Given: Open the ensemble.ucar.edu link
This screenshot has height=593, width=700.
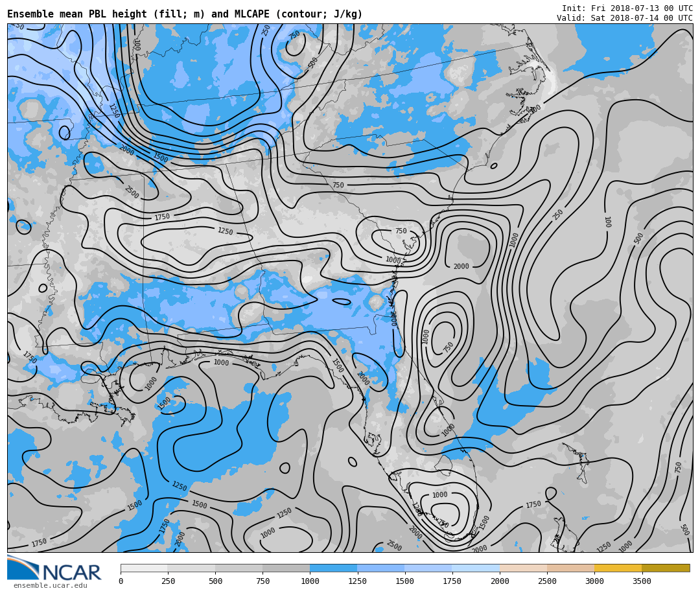Looking at the screenshot, I should pos(50,586).
